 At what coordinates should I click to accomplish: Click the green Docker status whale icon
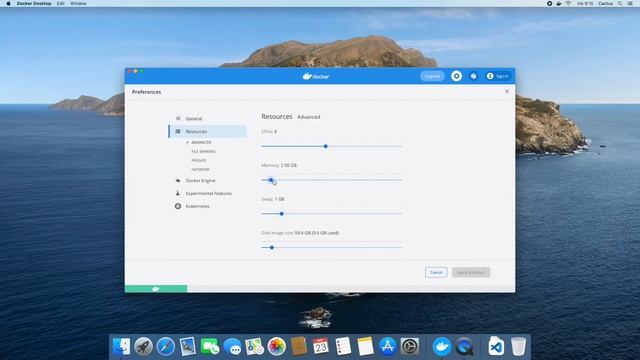click(156, 289)
